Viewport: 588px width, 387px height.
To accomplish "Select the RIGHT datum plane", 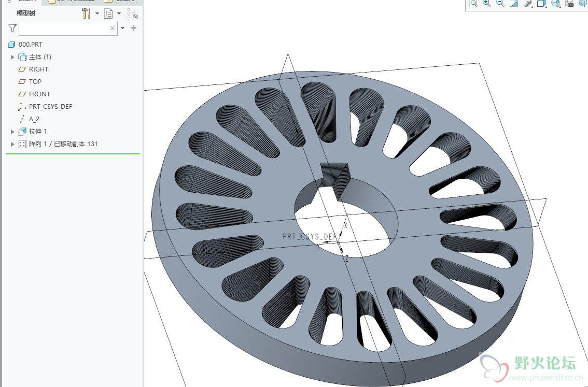I will [x=38, y=69].
